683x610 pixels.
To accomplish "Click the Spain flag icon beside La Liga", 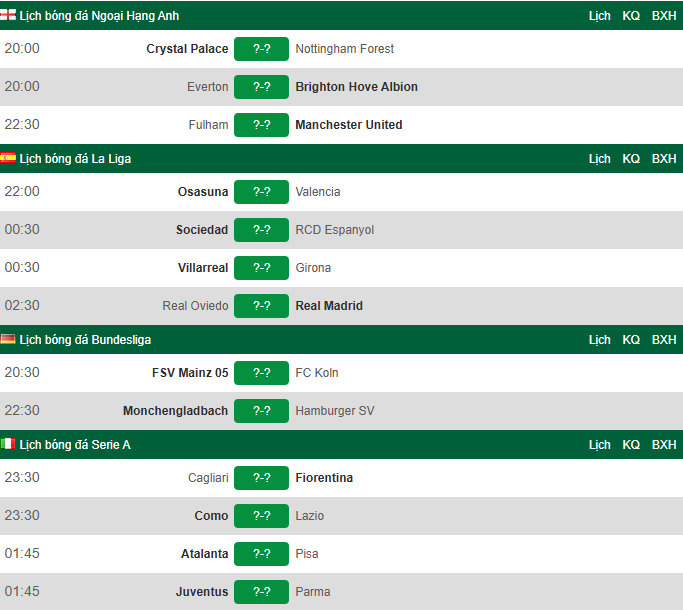I will coord(8,157).
